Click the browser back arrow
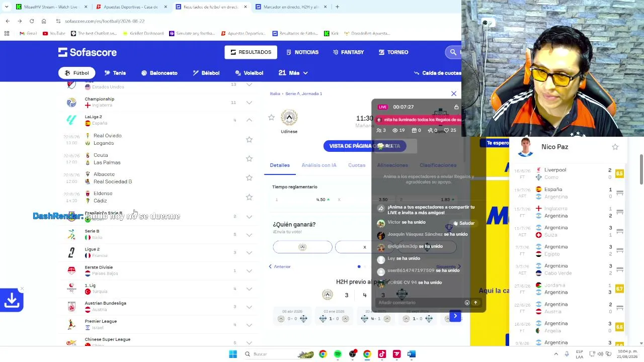Viewport: 644px width, 362px height. [x=8, y=21]
